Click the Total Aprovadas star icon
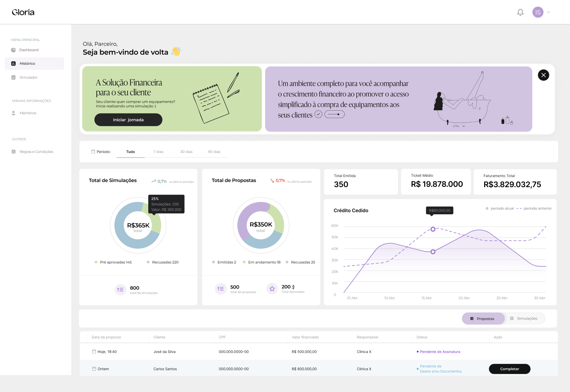Viewport: 570px width, 392px height. coord(272,289)
